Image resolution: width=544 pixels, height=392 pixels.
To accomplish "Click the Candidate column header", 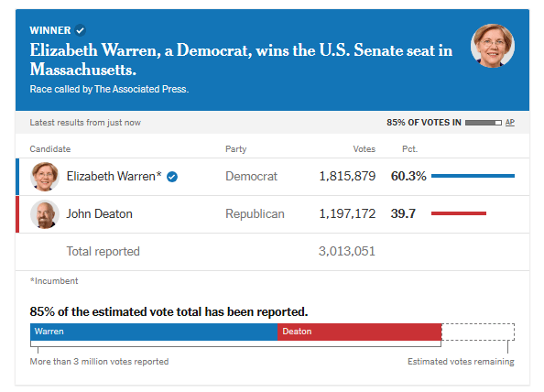I will click(50, 148).
